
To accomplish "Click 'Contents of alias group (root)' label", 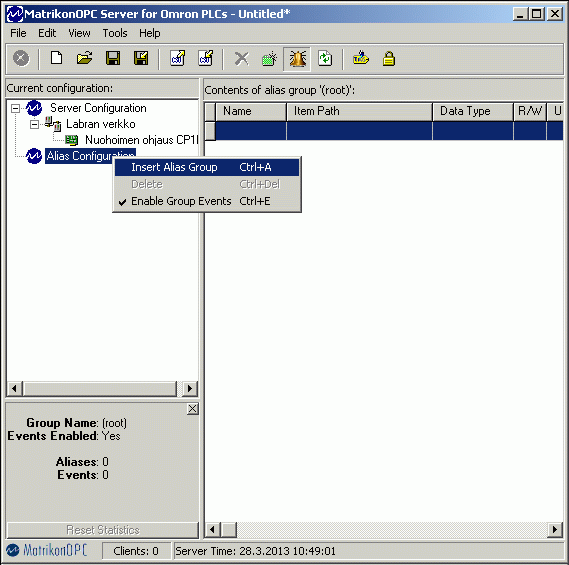I will coord(280,90).
